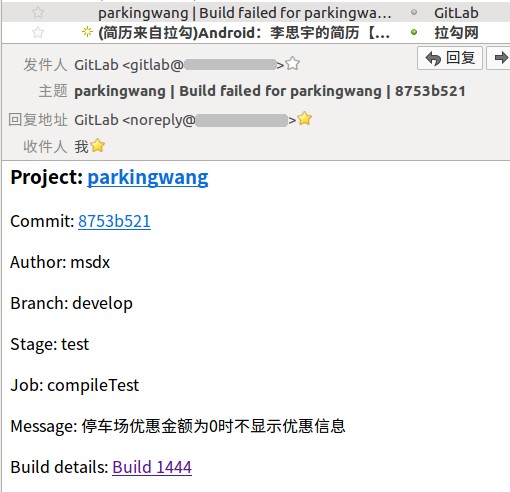Select the parkingwang Build failed message in list
The width and height of the screenshot is (510, 492).
245,13
